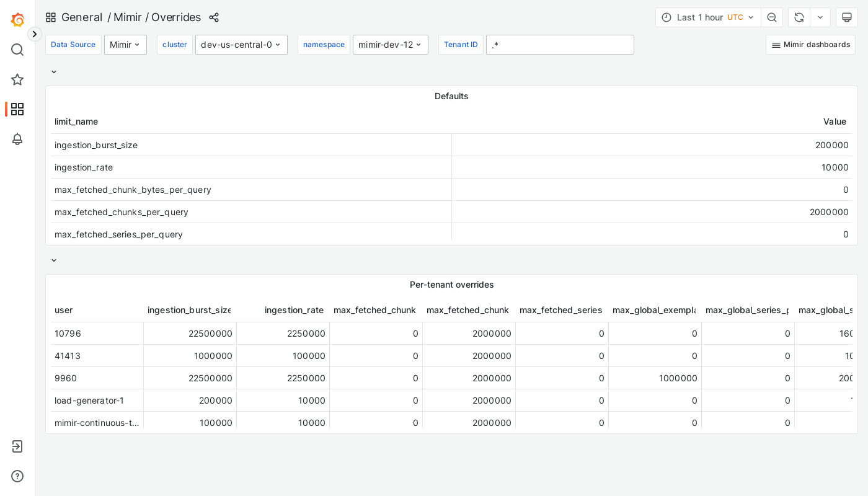Click the Tenant ID input field
The width and height of the screenshot is (868, 496).
(x=560, y=45)
